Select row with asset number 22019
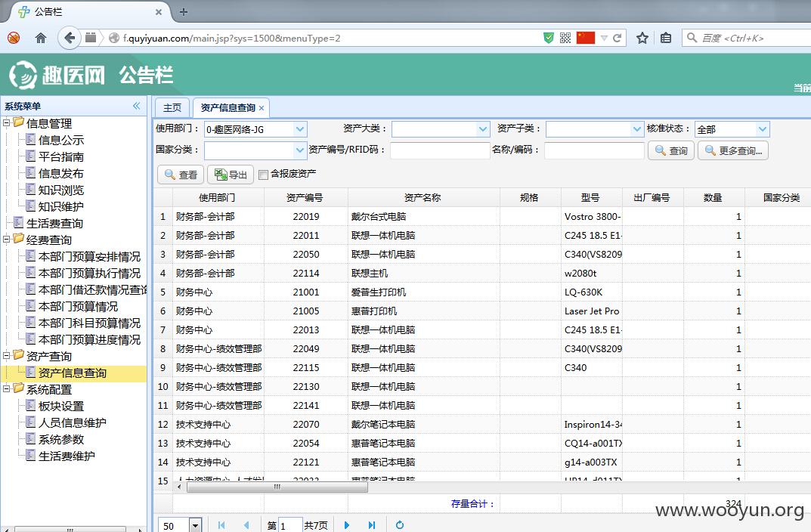The height and width of the screenshot is (532, 811). point(305,217)
